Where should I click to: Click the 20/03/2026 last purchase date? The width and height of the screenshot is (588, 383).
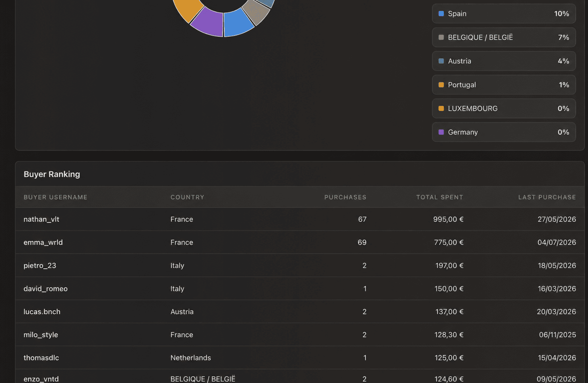(556, 311)
